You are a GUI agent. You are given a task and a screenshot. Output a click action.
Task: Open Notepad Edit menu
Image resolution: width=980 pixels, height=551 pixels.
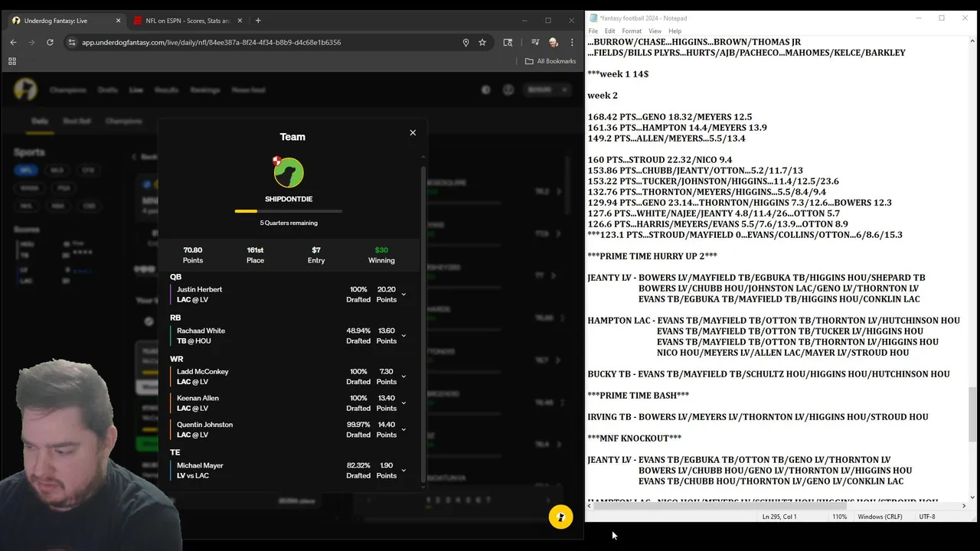pos(609,31)
